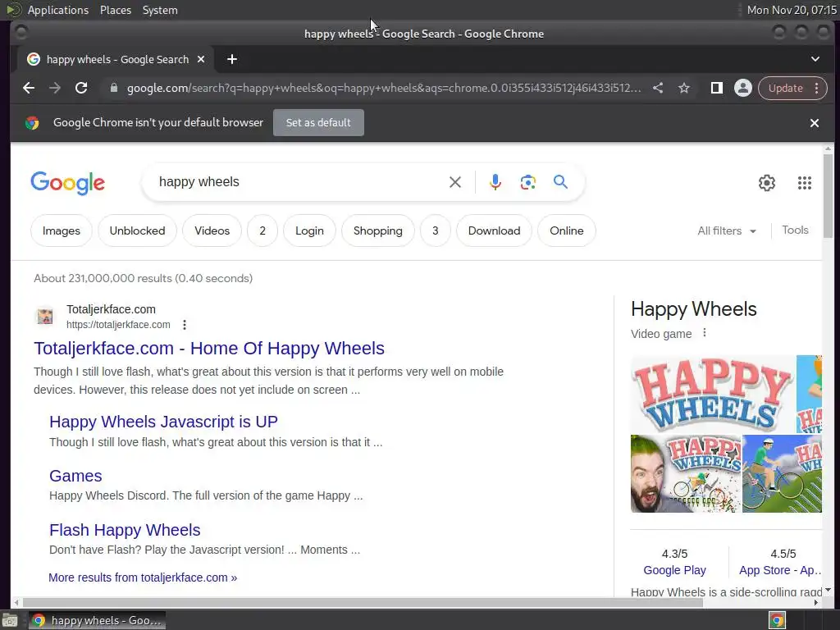840x630 pixels.
Task: Filter results by Videos
Action: tap(212, 231)
